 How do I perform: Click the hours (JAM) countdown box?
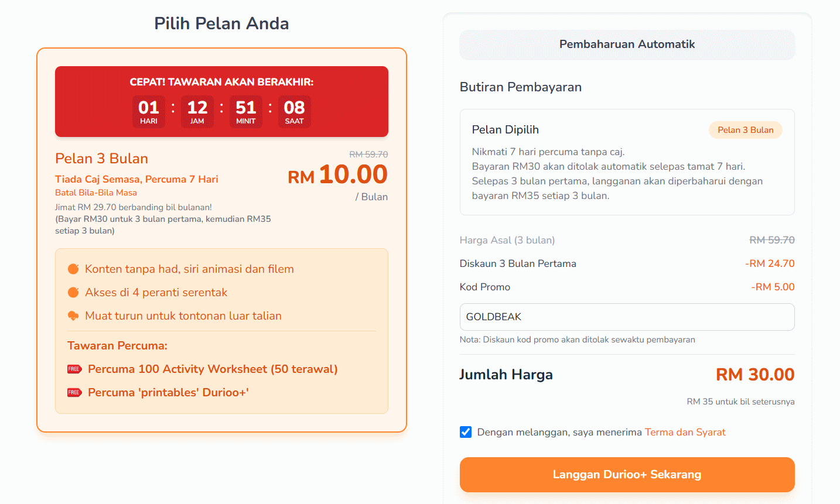[x=197, y=111]
